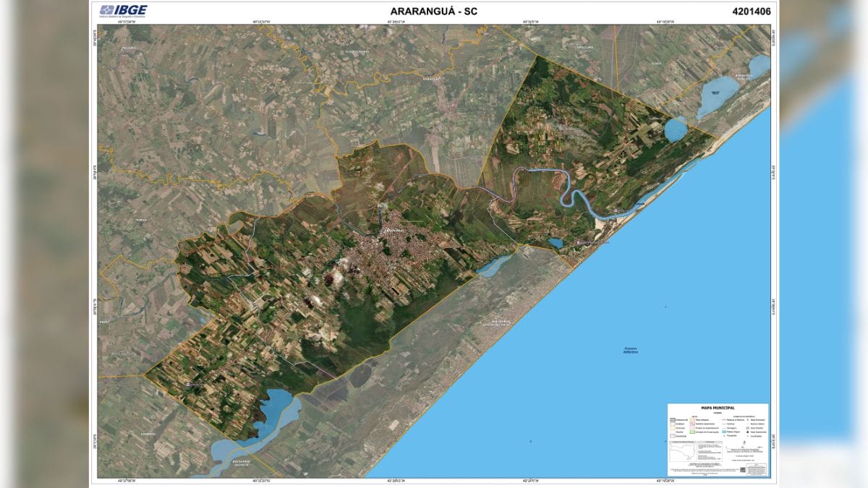Click the MAPA MUNICIPAL legend heading
Viewport: 868px width, 488px height.
pyautogui.click(x=718, y=408)
